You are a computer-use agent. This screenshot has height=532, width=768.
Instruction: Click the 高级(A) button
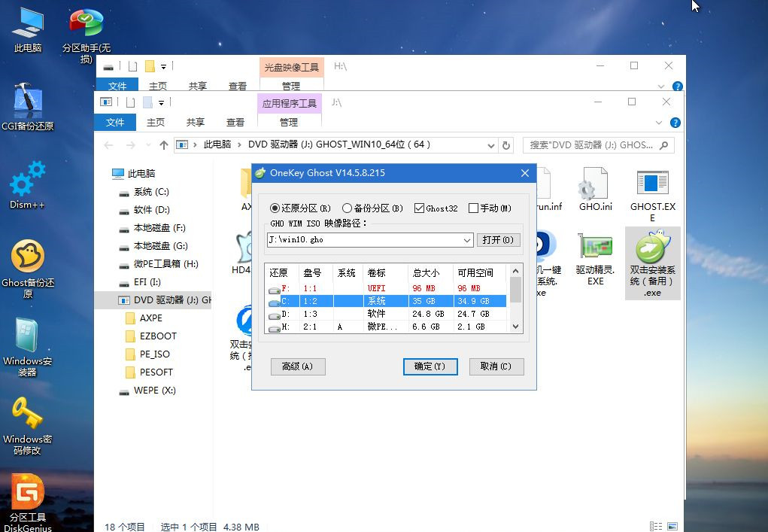click(x=298, y=366)
